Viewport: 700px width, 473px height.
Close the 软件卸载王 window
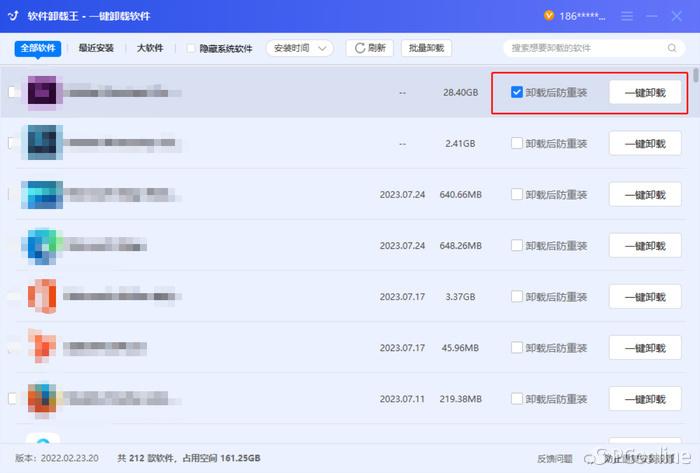[676, 16]
